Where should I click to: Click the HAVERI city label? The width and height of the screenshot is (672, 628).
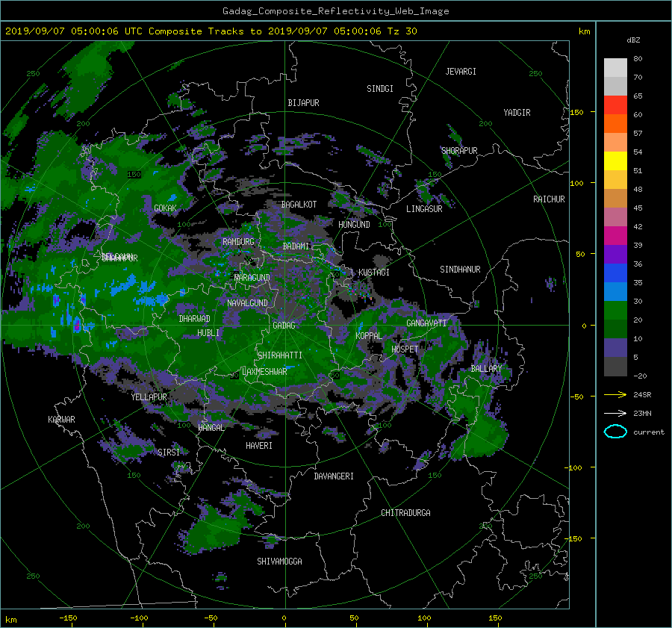coord(259,446)
